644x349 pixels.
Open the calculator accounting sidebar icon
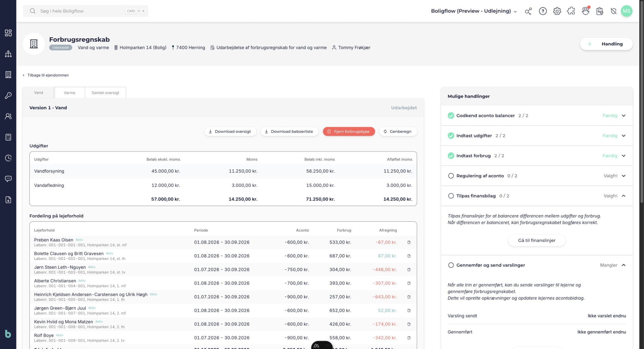pyautogui.click(x=8, y=137)
